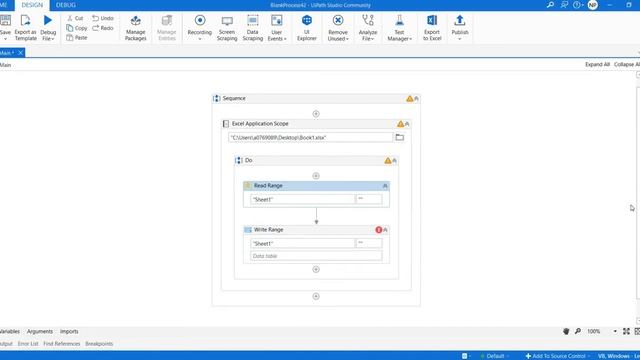Click Excel Application Scope warning icon
Image resolution: width=640 pixels, height=360 pixels.
(x=400, y=124)
